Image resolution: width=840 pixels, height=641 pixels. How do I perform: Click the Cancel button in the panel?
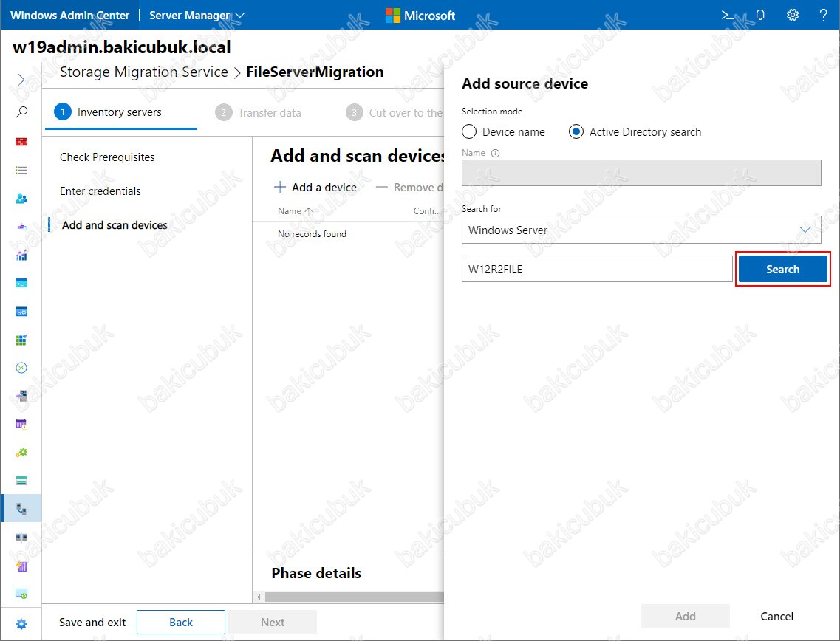click(x=776, y=617)
